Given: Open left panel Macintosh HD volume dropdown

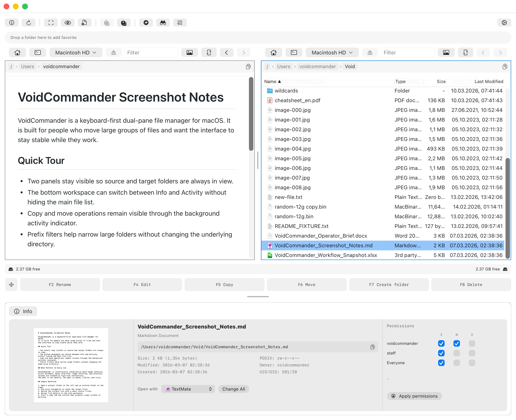Looking at the screenshot, I should point(76,52).
